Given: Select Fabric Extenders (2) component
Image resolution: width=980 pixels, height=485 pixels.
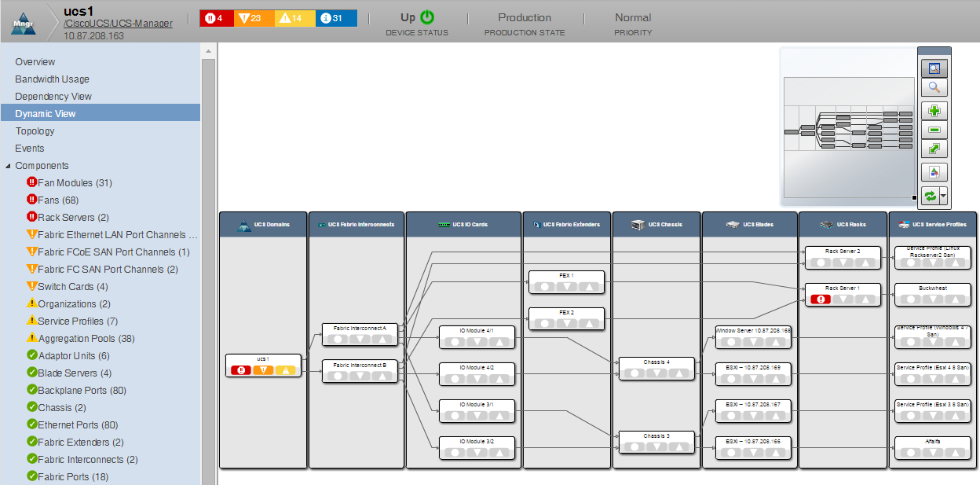Looking at the screenshot, I should (80, 443).
